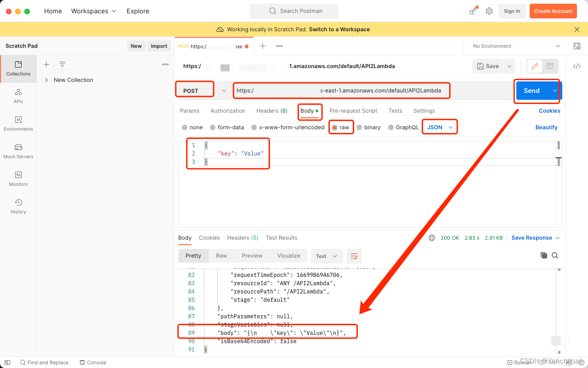Open the Monitors sidebar panel
Viewport: 588px width, 368px height.
(18, 179)
